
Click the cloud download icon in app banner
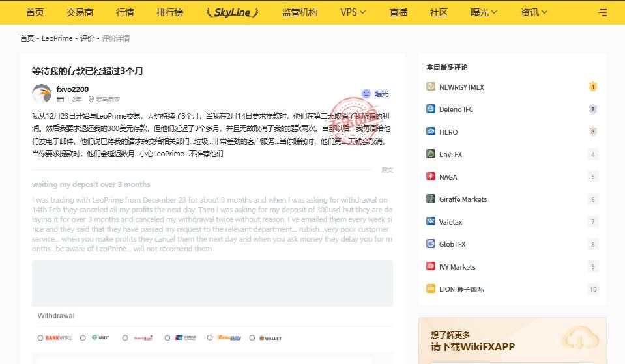[580, 339]
